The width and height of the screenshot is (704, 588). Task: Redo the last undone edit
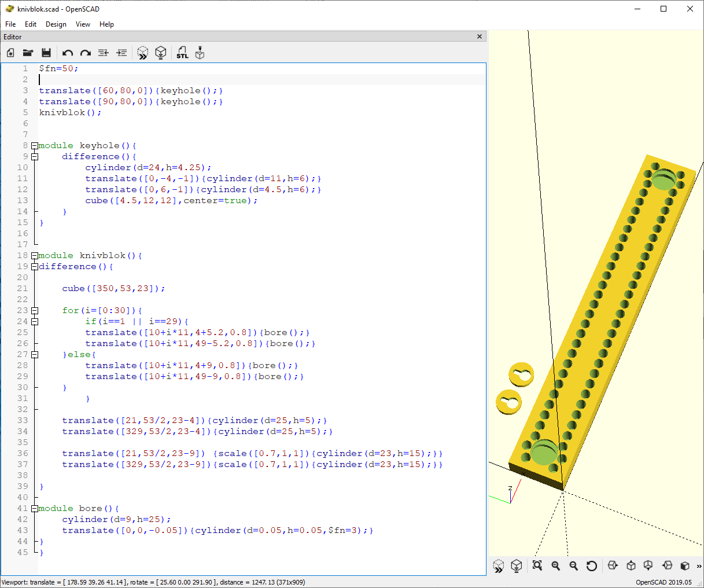85,53
